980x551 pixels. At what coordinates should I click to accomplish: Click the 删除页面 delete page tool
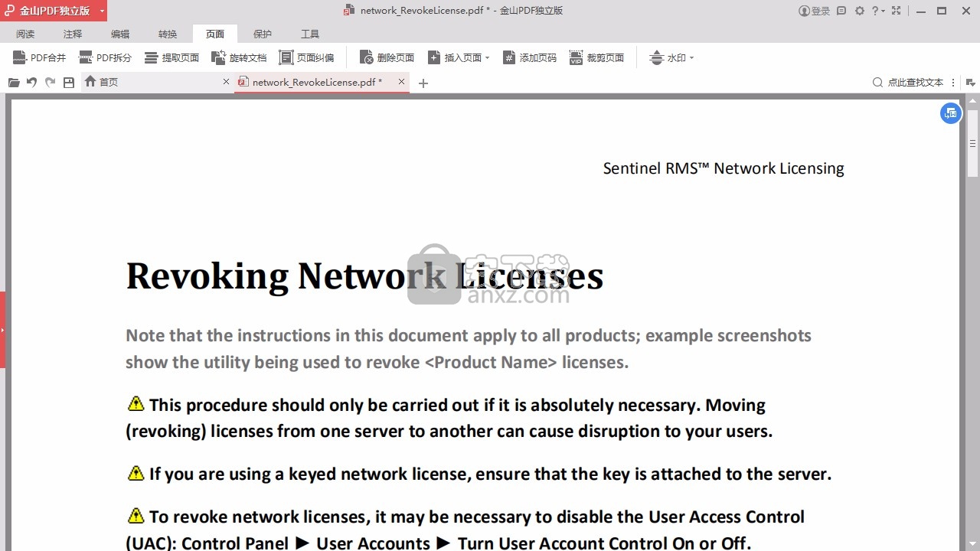(387, 58)
